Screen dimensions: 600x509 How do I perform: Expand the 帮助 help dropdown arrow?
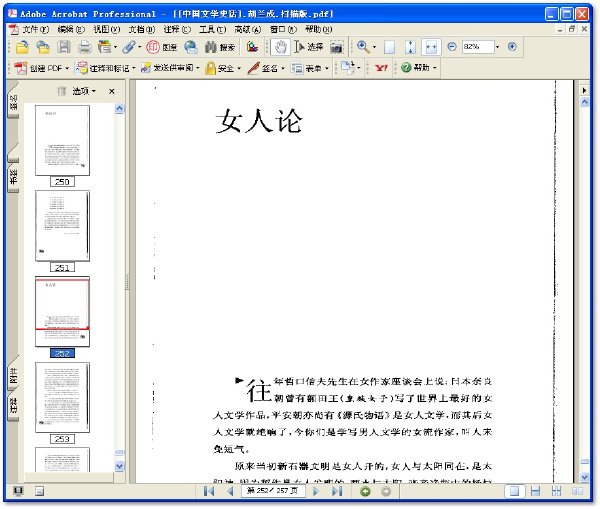tap(434, 68)
